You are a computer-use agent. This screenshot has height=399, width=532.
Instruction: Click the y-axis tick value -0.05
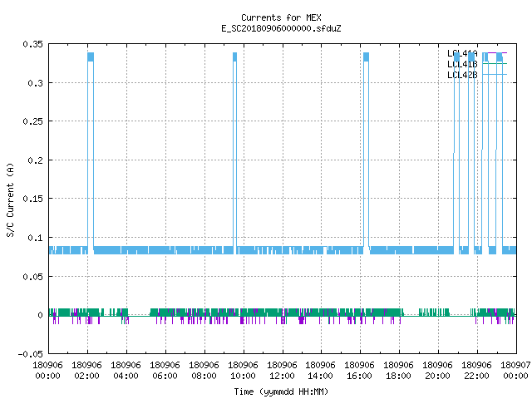(31, 354)
